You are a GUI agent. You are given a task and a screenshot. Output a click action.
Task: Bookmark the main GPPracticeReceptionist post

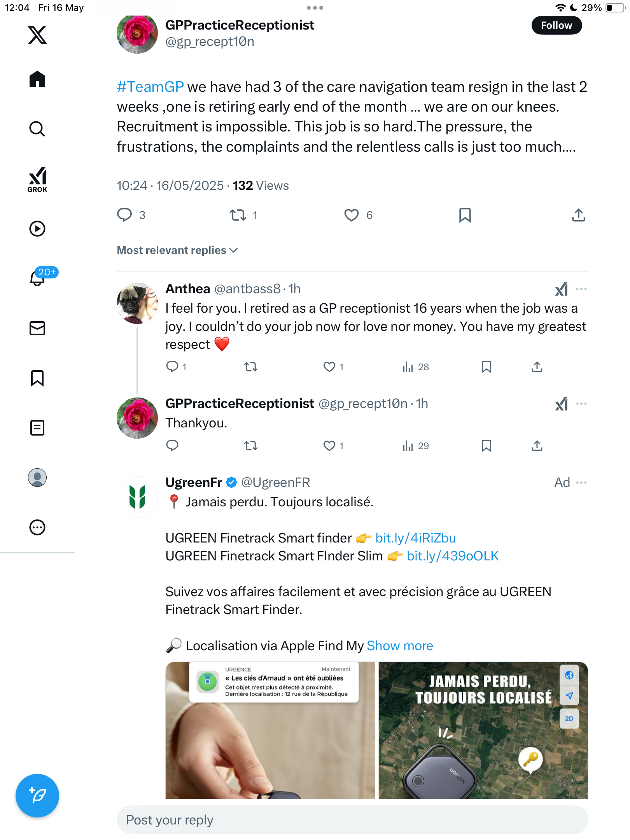tap(465, 215)
